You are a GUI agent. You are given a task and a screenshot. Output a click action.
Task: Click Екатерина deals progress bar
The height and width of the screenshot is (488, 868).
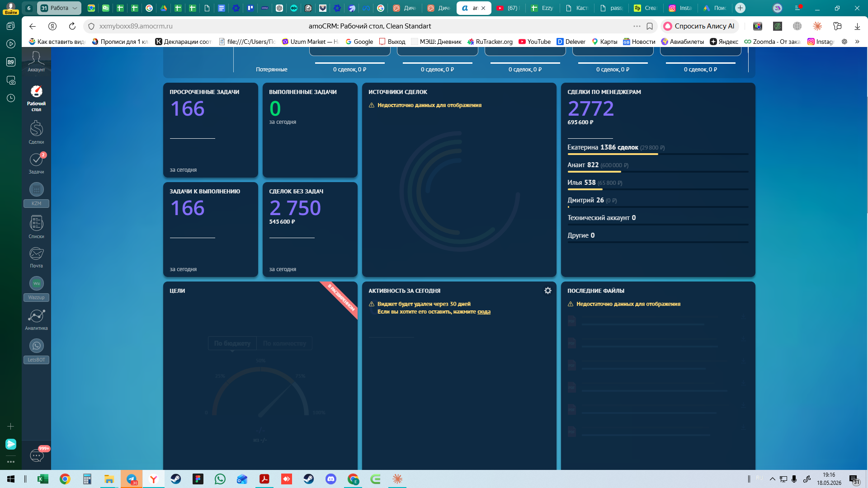(x=658, y=154)
